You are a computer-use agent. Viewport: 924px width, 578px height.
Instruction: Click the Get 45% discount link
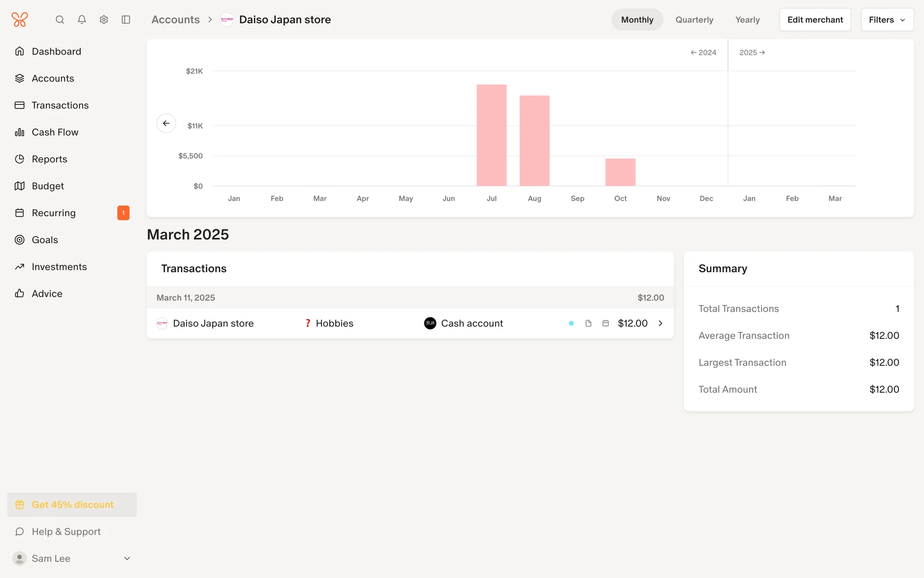(x=72, y=505)
